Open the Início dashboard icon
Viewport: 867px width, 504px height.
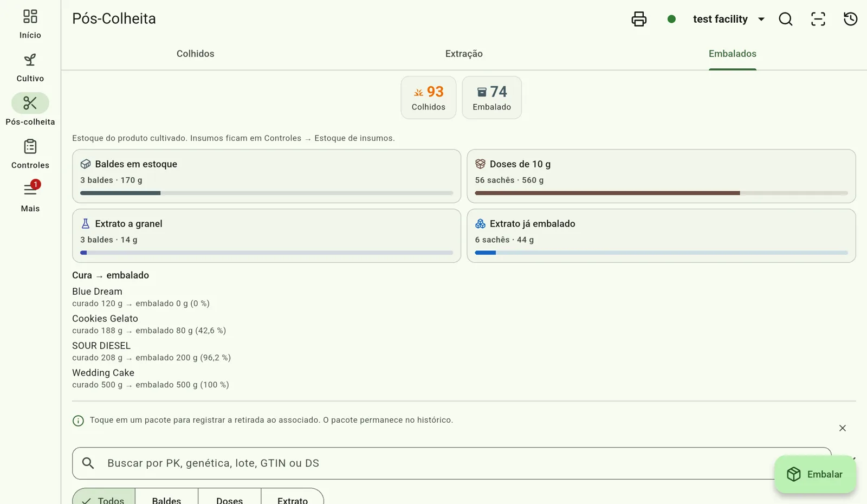30,17
